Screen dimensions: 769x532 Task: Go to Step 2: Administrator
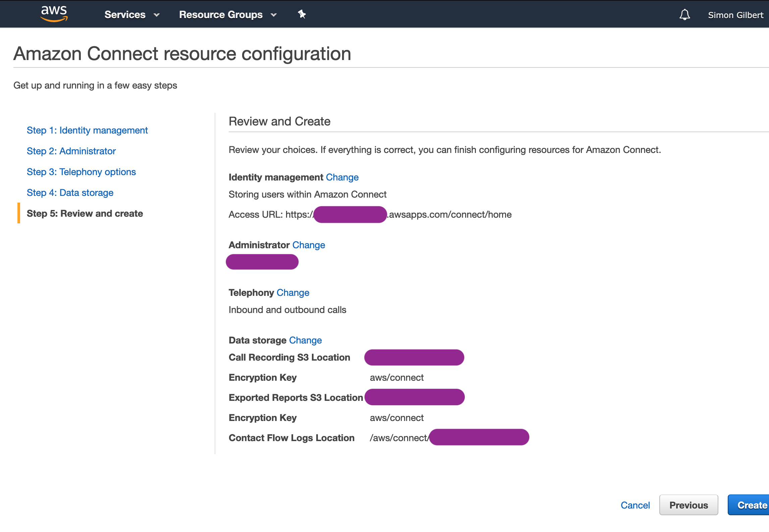click(x=71, y=151)
